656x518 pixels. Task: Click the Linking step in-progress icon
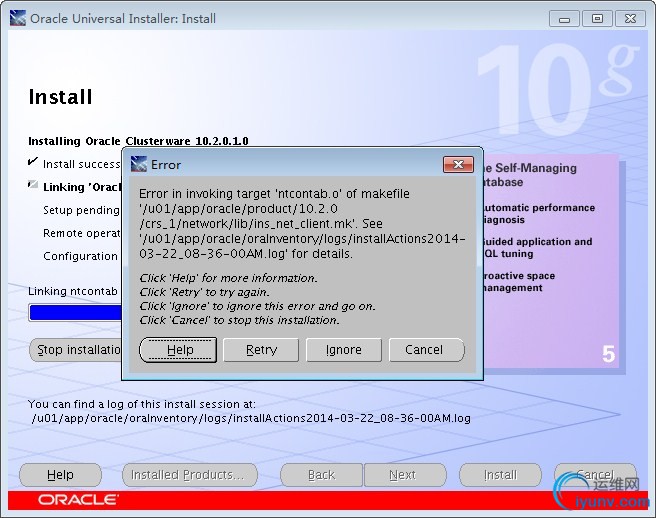tap(33, 185)
